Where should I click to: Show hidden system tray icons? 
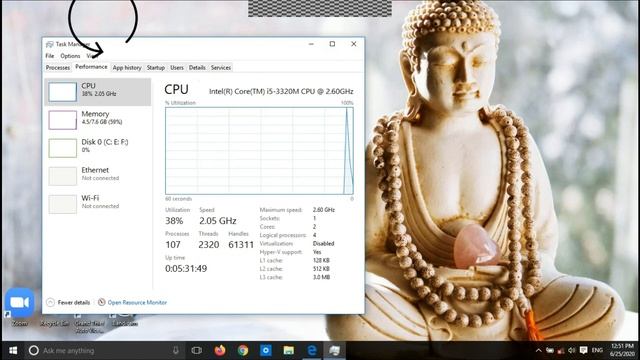[539, 351]
